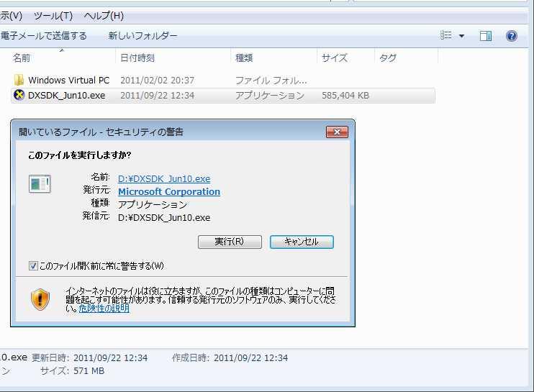Close the security warning dialog
The image size is (534, 392).
(337, 132)
